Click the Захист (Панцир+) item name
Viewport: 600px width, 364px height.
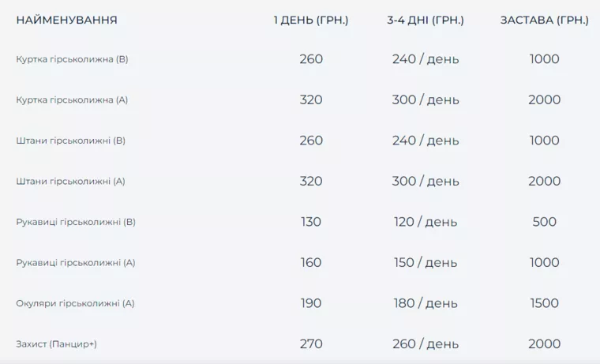(x=56, y=344)
